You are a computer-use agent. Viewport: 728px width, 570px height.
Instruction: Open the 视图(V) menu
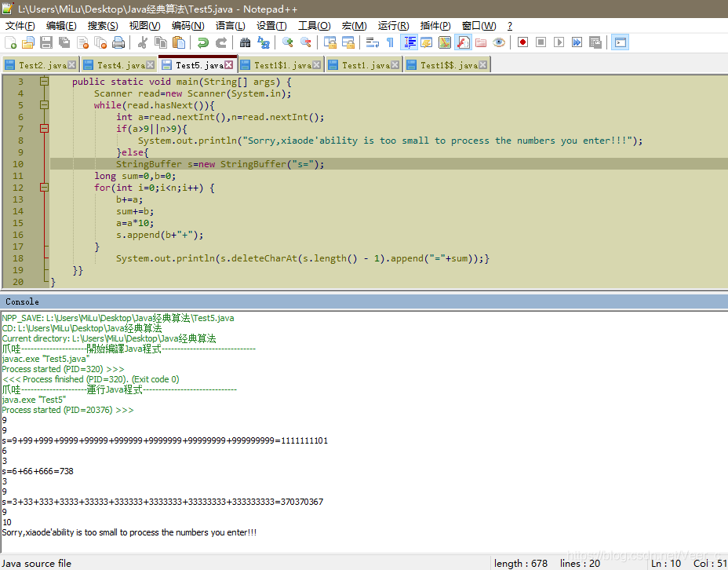click(x=145, y=26)
